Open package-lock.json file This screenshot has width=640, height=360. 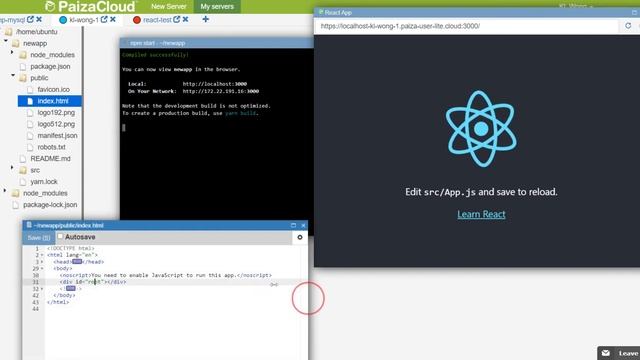point(50,204)
